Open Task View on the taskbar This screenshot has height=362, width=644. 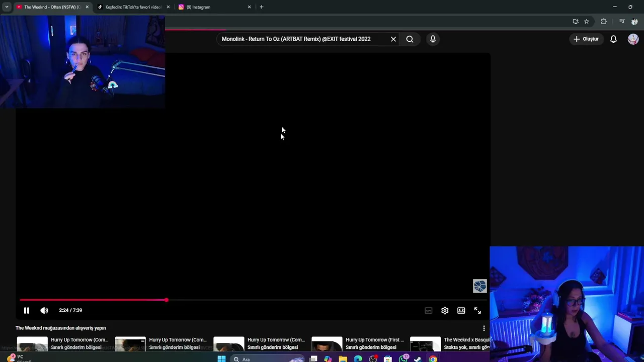(313, 359)
